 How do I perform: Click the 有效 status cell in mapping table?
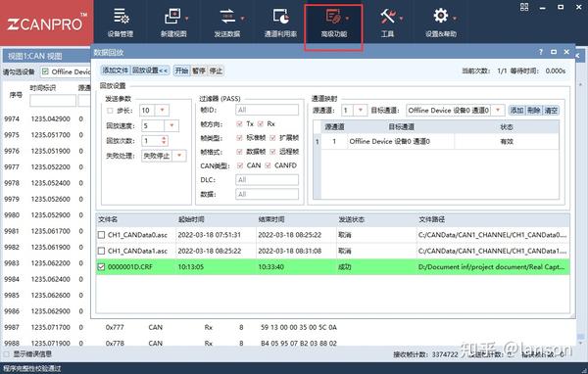pyautogui.click(x=507, y=141)
